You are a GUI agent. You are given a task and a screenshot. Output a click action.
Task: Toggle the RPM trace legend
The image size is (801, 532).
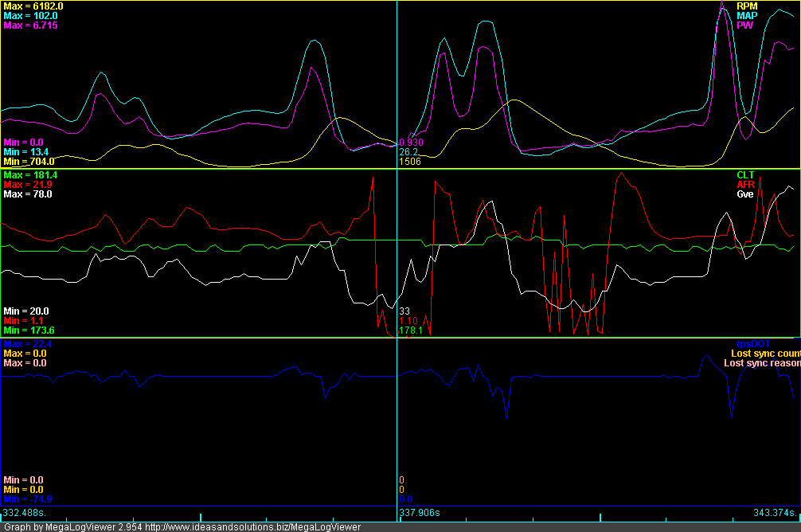click(745, 6)
